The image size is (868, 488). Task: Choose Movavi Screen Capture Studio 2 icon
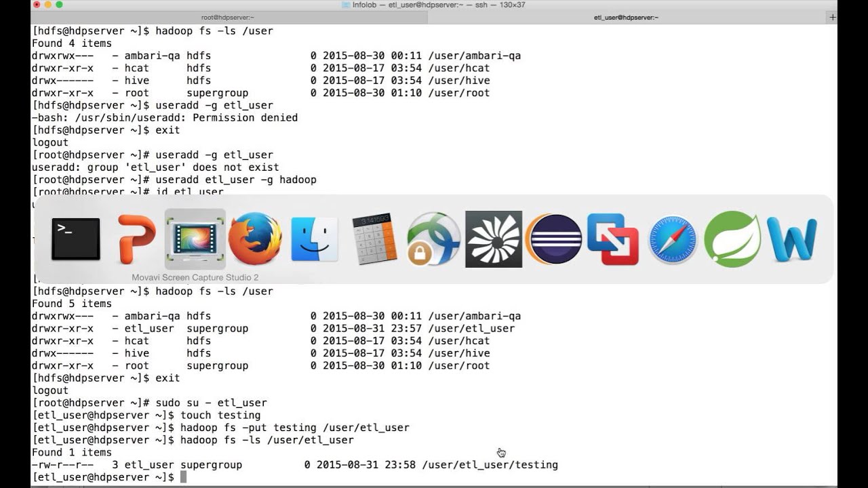[195, 239]
